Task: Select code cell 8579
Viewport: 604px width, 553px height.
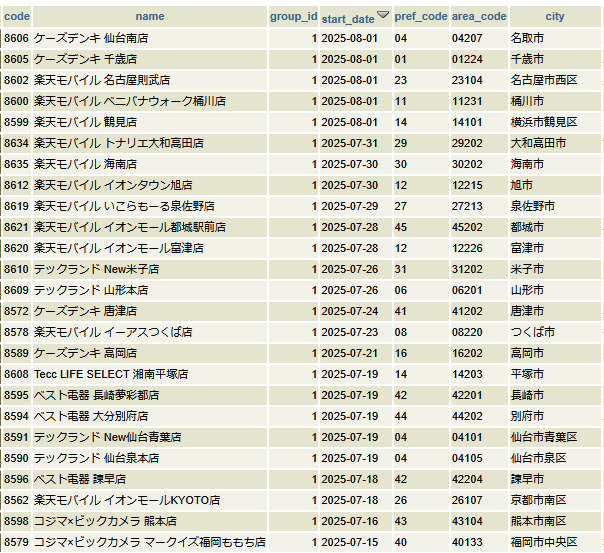Action: tap(17, 542)
